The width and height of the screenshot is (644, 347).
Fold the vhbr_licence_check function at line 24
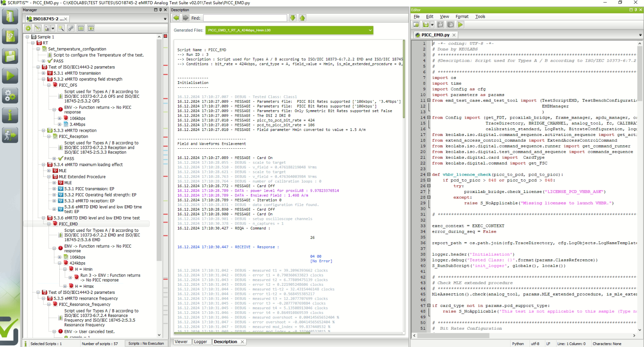point(429,174)
